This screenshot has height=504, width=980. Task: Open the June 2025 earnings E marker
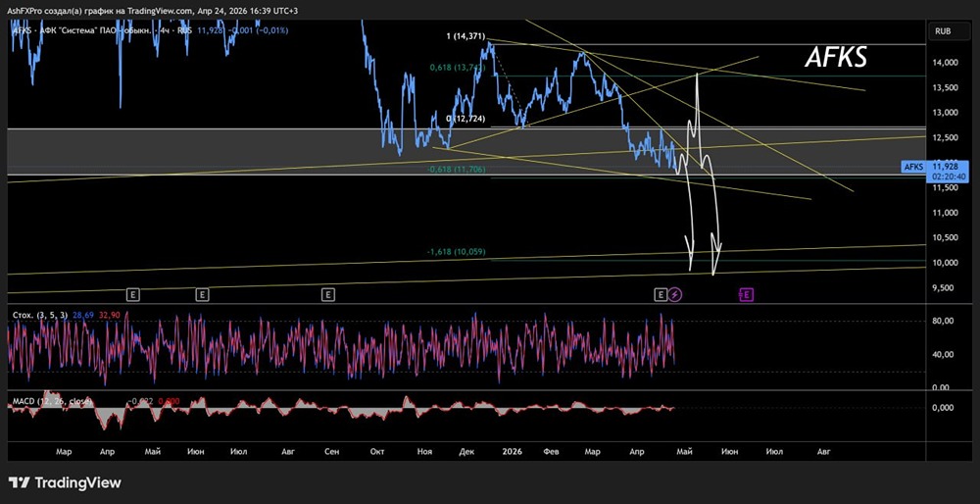click(x=202, y=294)
